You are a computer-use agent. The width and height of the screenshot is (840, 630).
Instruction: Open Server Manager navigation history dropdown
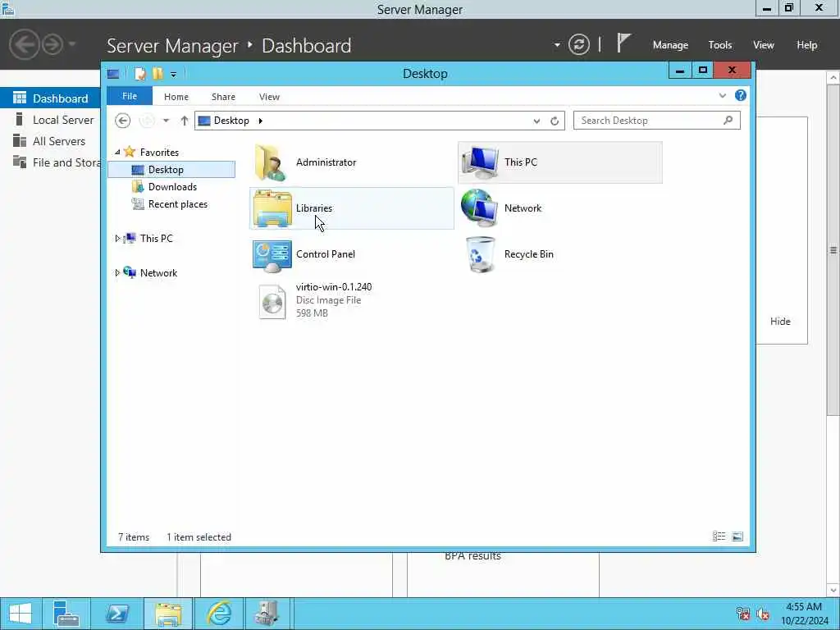72,44
